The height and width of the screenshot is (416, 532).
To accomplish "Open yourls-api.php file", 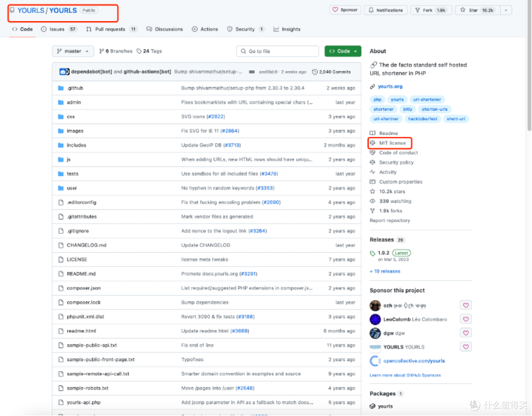I will 83,402.
